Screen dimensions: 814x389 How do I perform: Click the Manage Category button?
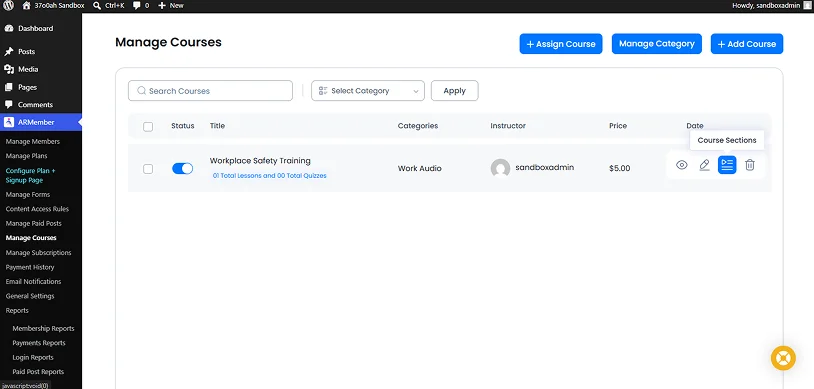pyautogui.click(x=657, y=44)
